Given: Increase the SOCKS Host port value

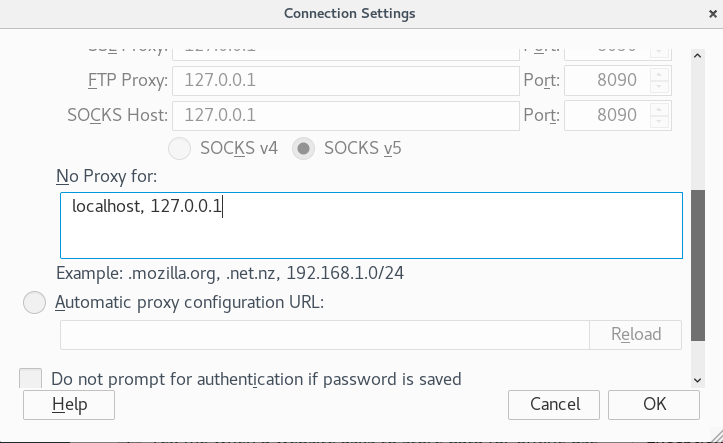Looking at the screenshot, I should click(659, 109).
